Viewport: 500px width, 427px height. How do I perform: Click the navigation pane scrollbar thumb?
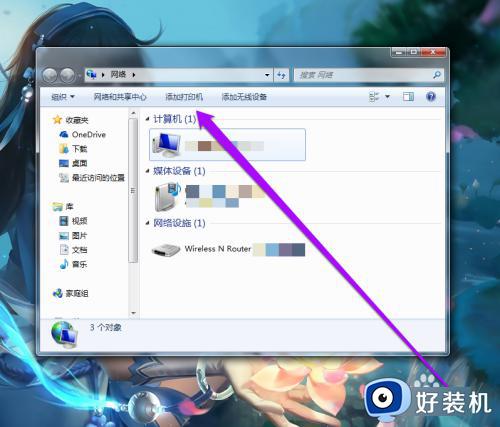133,191
